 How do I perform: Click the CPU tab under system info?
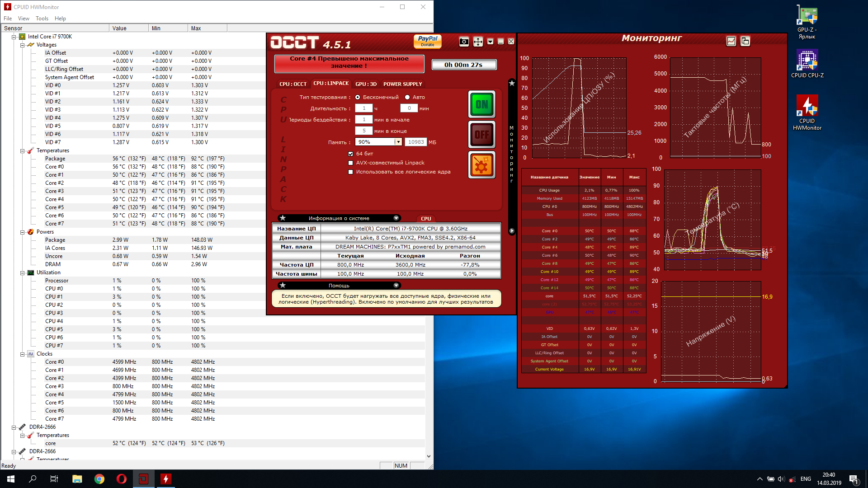coord(426,218)
